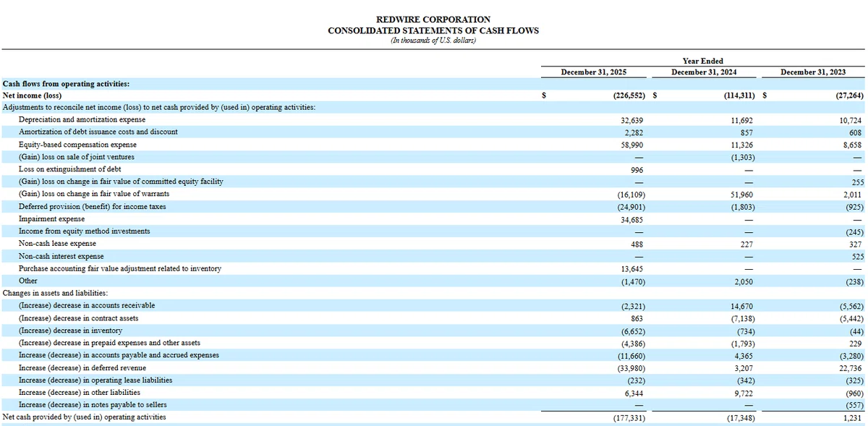Click the Year Ended column header
868x426 pixels.
702,61
